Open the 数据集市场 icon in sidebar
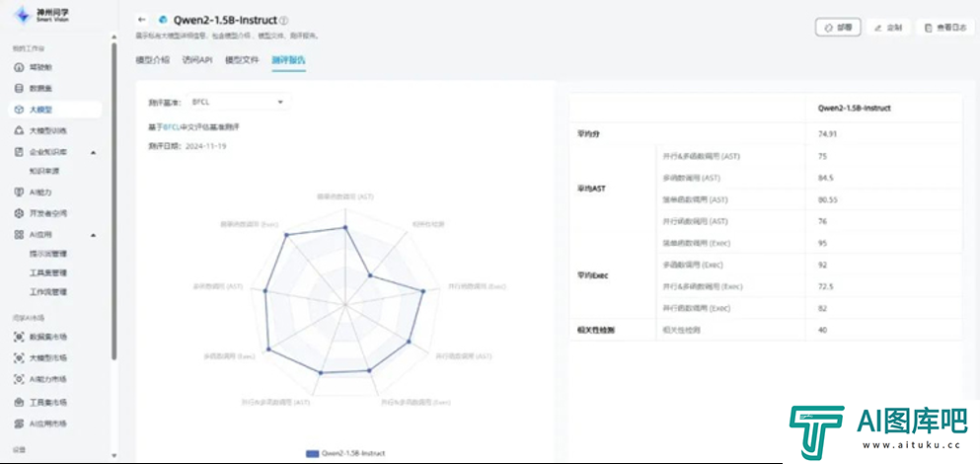 pos(19,337)
